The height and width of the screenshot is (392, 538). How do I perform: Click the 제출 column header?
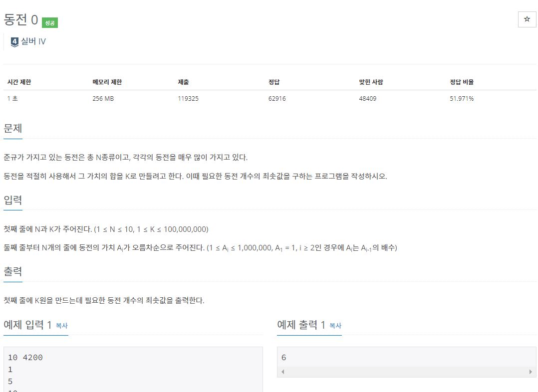click(x=183, y=82)
